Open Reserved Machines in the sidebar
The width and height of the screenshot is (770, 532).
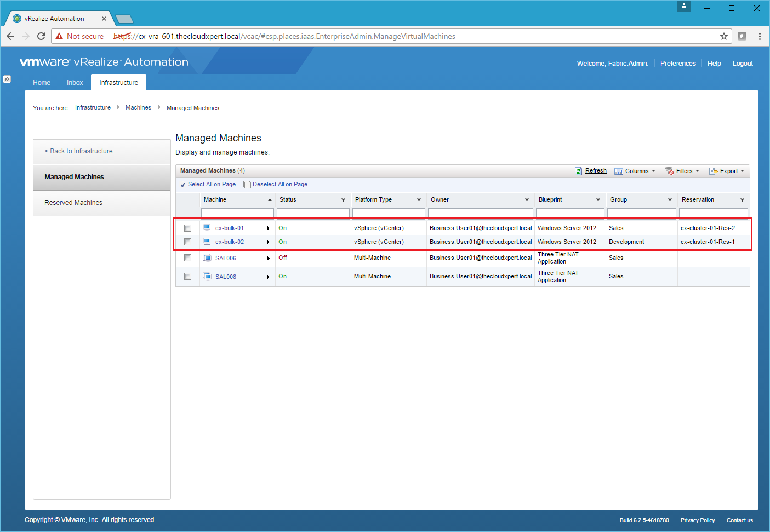(73, 203)
